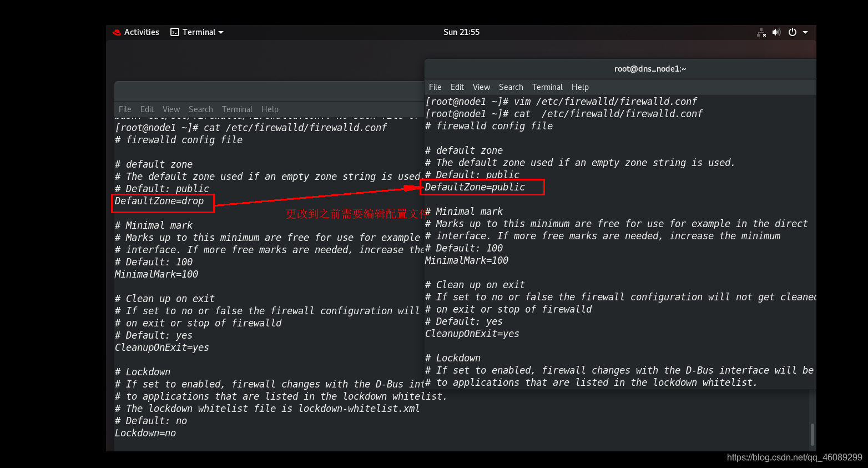The image size is (868, 468).
Task: Click the cat command in front terminal
Action: point(564,114)
